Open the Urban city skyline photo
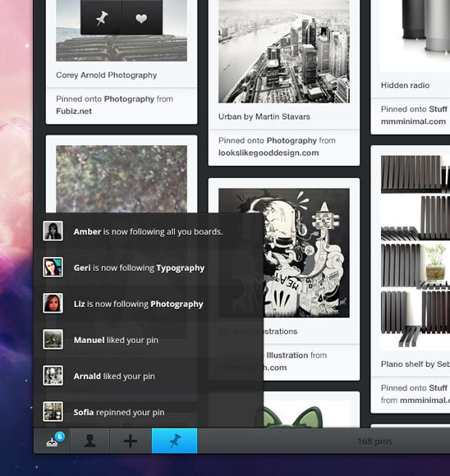 [284, 52]
